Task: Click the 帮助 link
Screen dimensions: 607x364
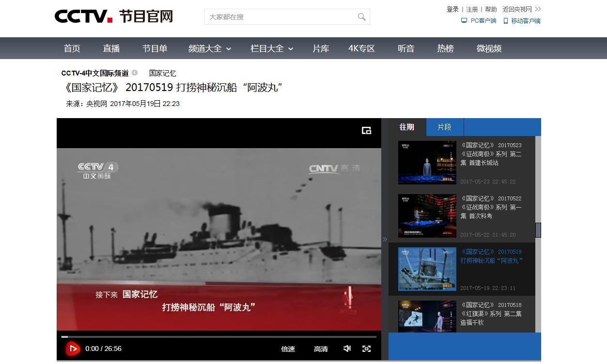Action: click(x=491, y=9)
